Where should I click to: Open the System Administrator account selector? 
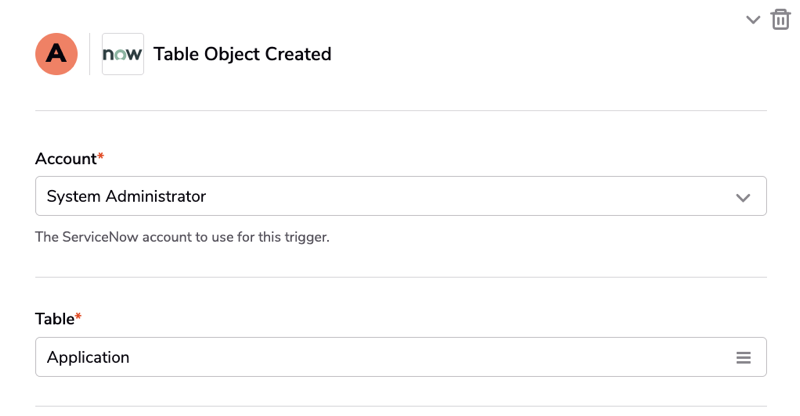(x=401, y=196)
